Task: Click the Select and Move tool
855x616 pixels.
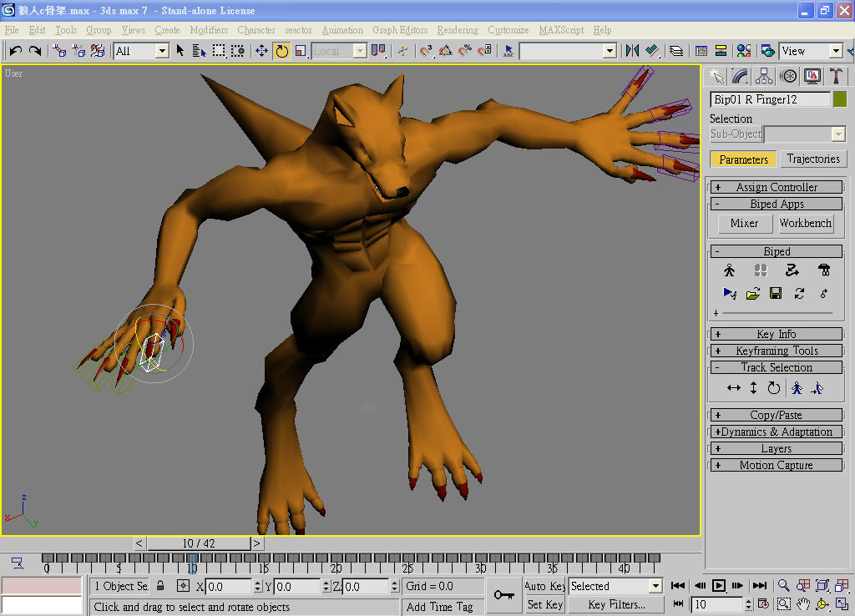Action: click(261, 51)
